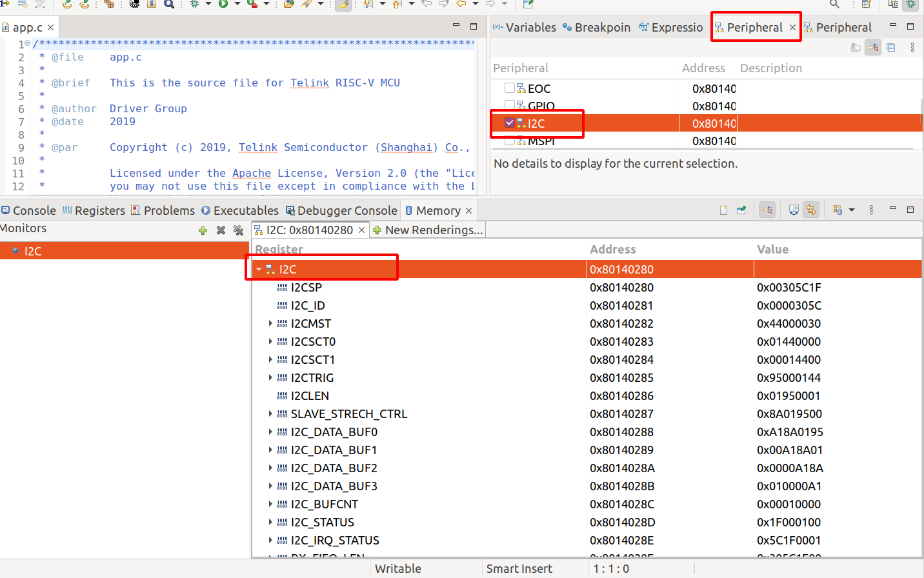Maximize the editor area

pos(474,26)
